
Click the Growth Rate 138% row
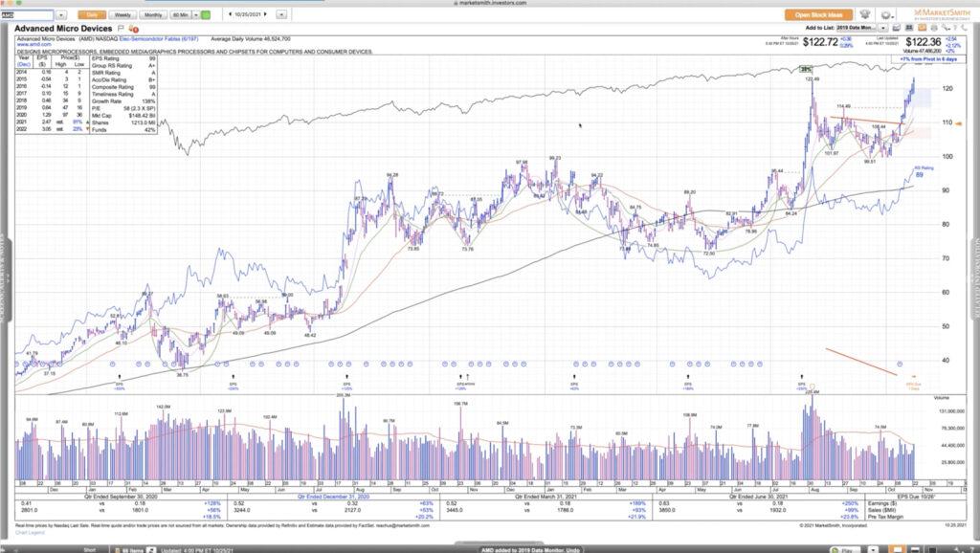(123, 101)
